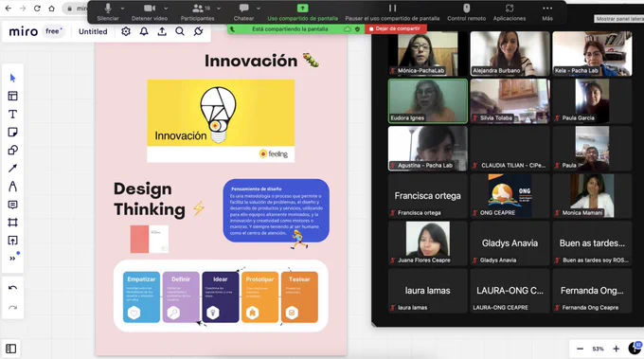Select the Definir card

(x=181, y=296)
